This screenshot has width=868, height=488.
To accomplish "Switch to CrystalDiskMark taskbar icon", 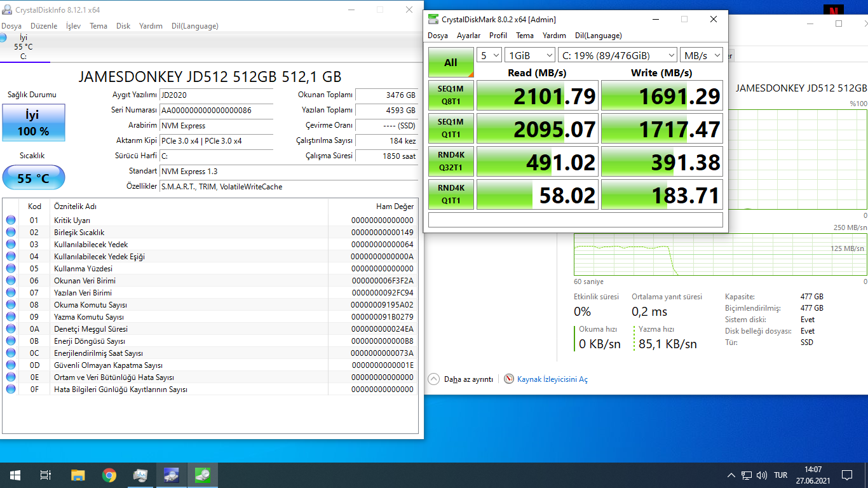I will click(x=203, y=475).
